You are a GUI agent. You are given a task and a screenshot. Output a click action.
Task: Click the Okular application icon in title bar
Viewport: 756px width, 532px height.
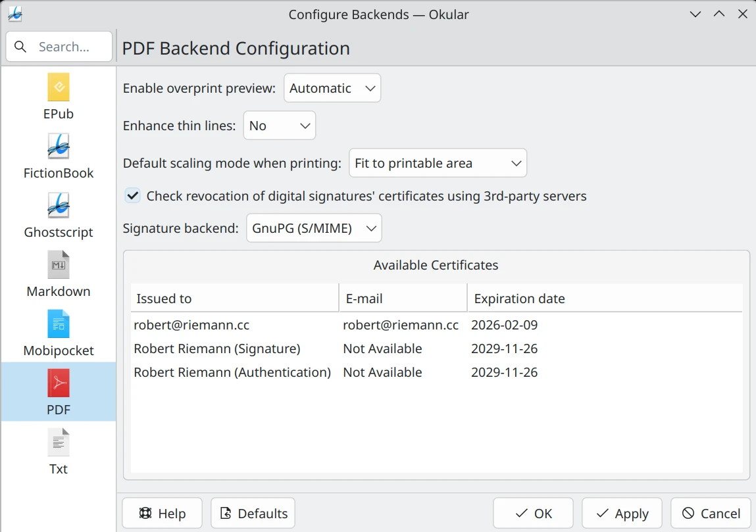point(15,14)
